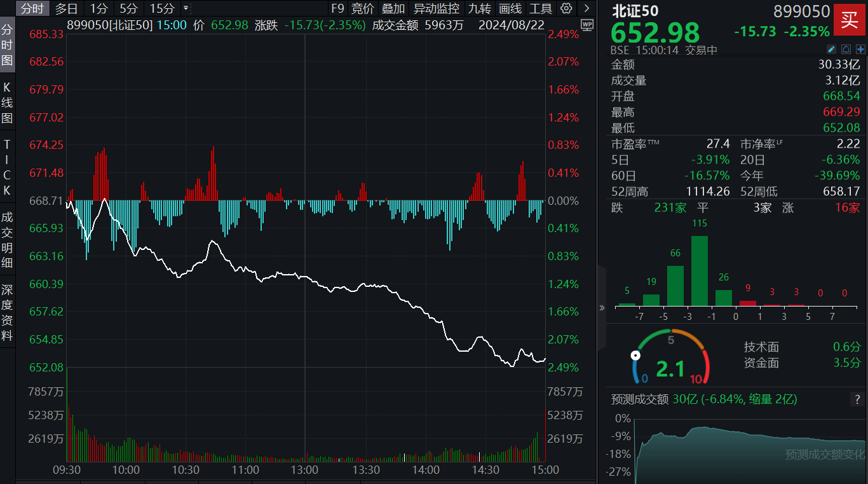Open the 工具 tools menu
The width and height of the screenshot is (868, 484).
539,9
